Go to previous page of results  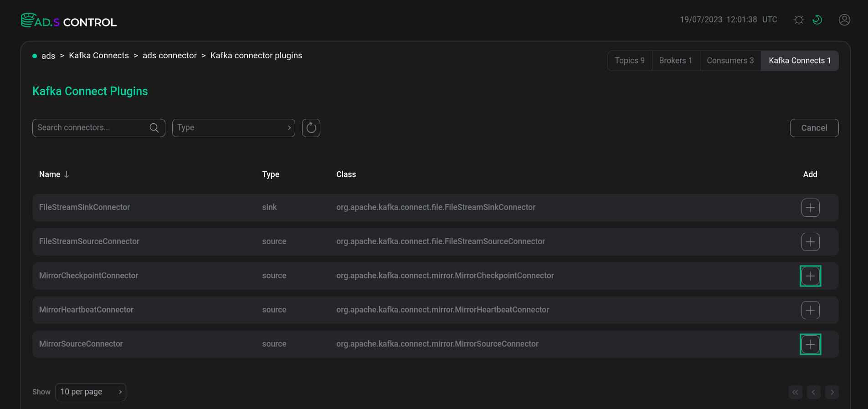coord(813,392)
